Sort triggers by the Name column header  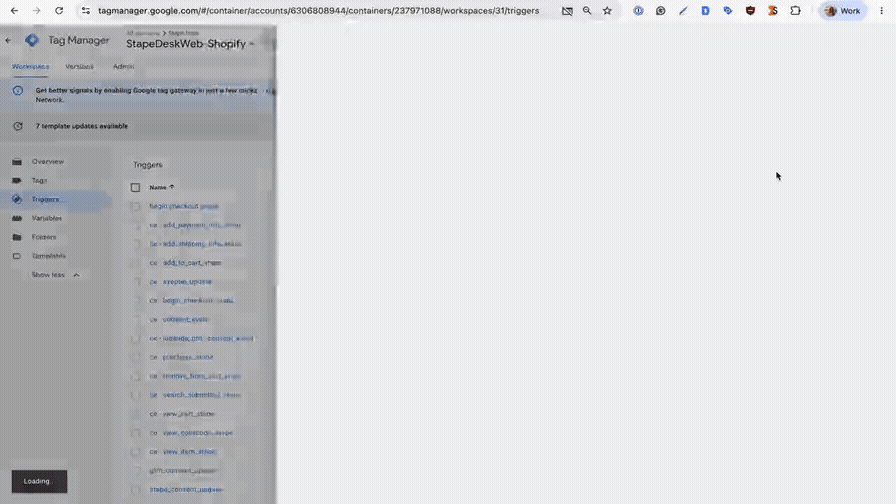click(x=162, y=187)
